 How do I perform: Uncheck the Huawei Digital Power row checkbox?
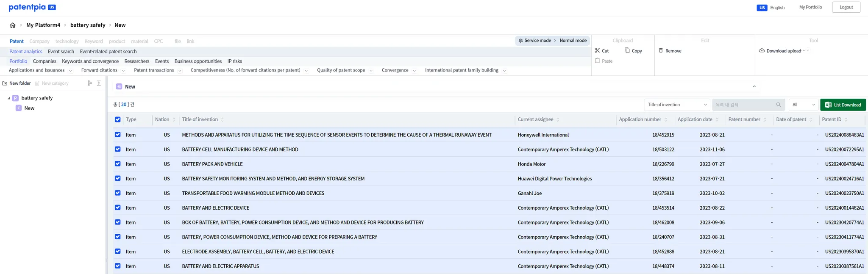pos(117,178)
